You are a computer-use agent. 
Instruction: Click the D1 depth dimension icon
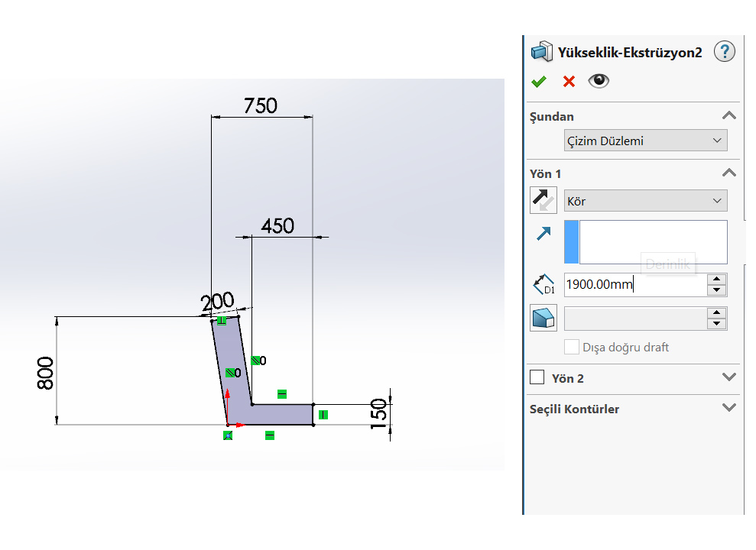(x=543, y=285)
